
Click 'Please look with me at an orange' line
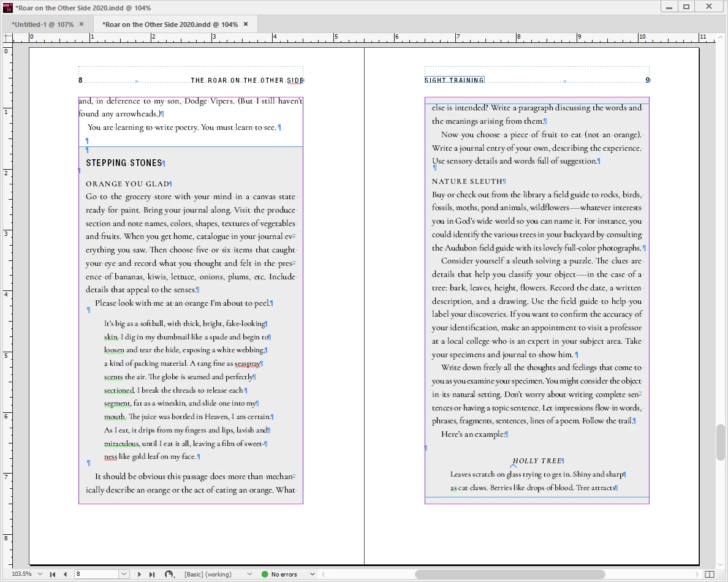[183, 303]
